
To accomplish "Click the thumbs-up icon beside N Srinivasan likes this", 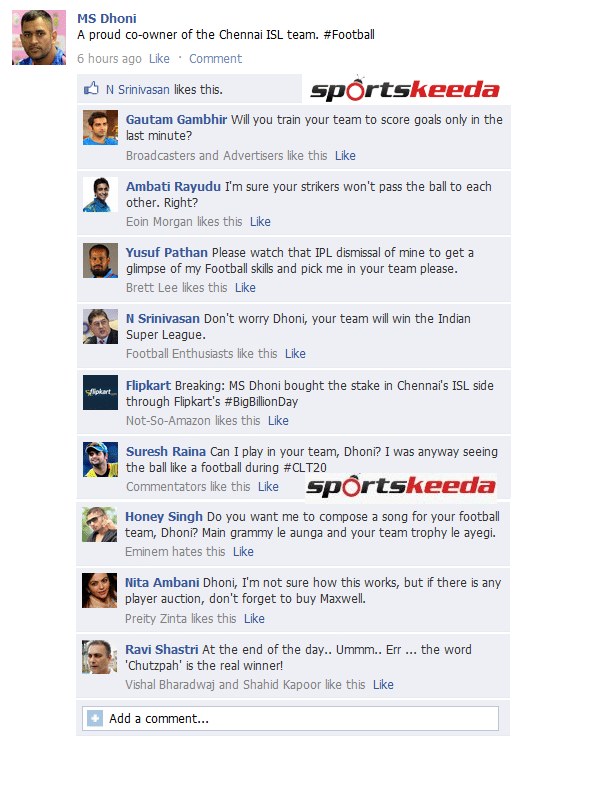I will point(91,89).
